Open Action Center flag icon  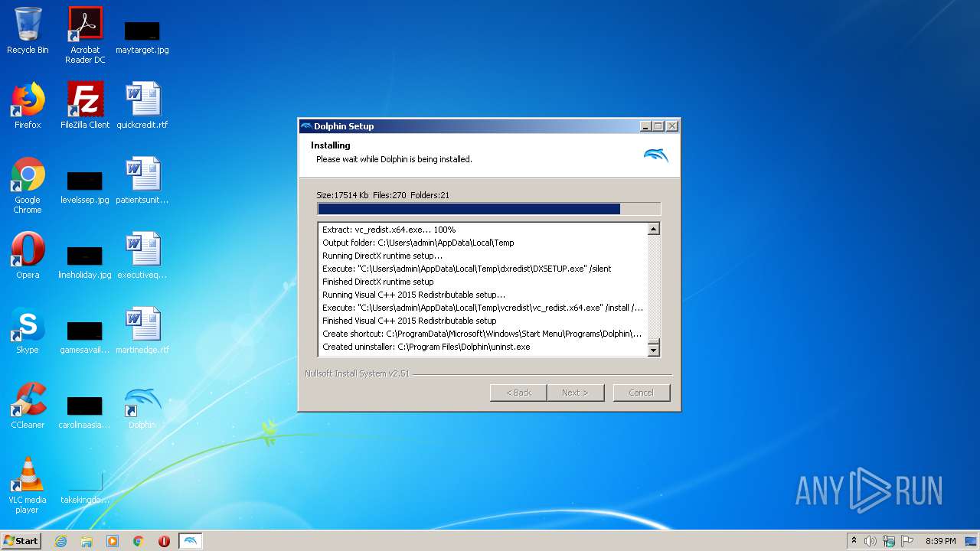click(x=907, y=541)
